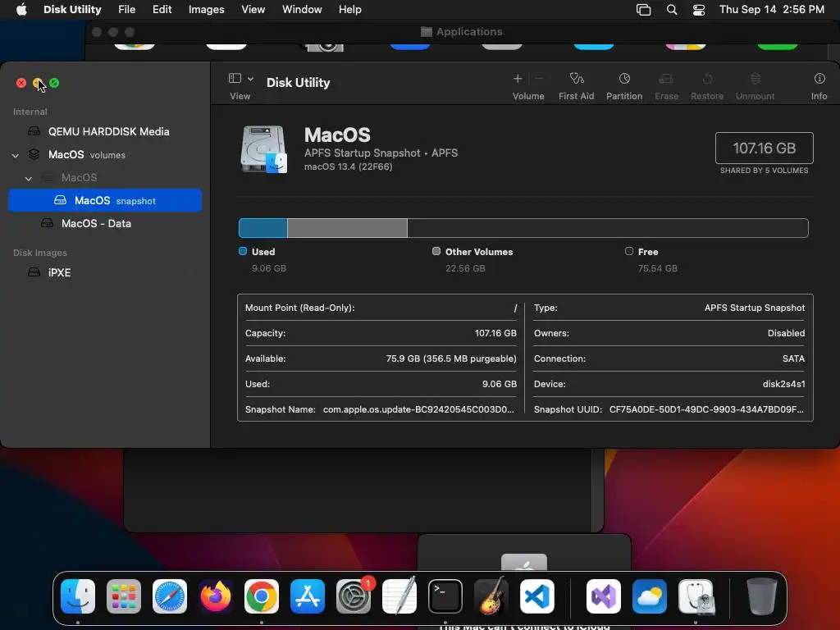This screenshot has width=840, height=630.
Task: Open the Help menu
Action: (349, 10)
